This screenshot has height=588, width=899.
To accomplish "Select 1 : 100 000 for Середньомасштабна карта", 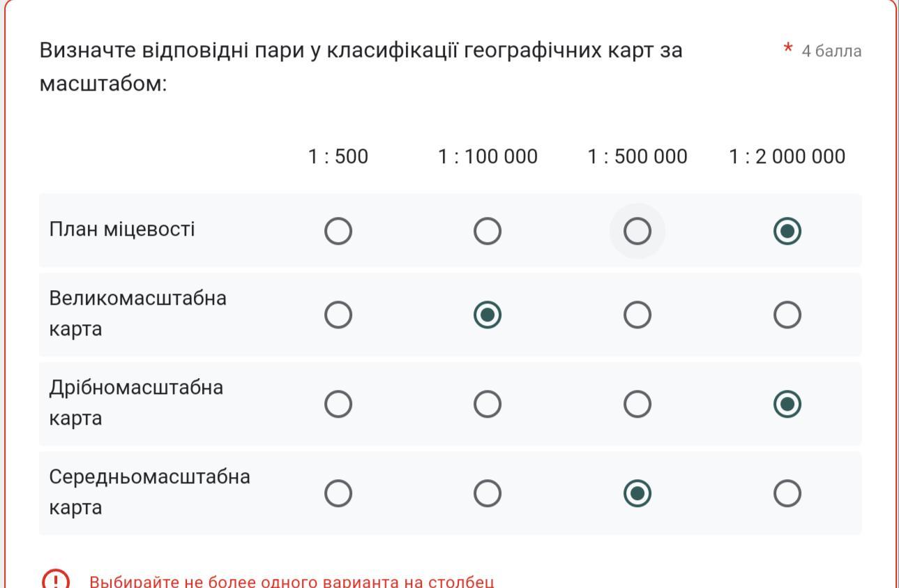I will click(x=488, y=494).
